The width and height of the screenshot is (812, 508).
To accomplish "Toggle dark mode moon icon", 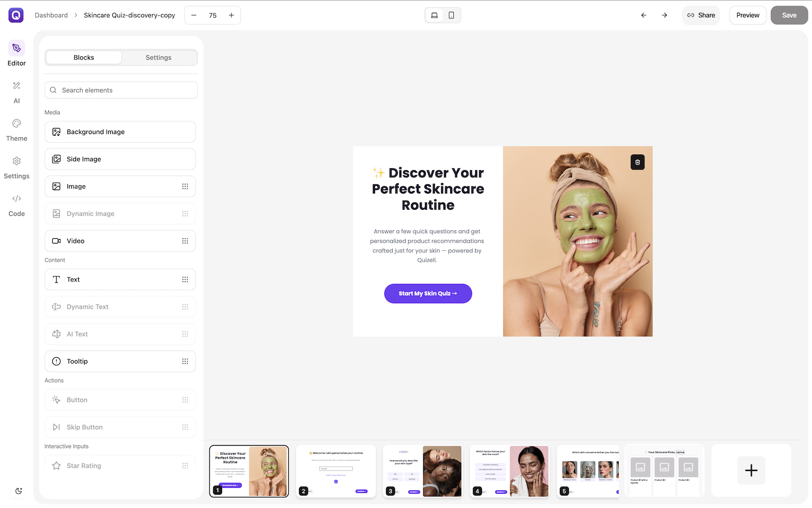I will coord(19,491).
